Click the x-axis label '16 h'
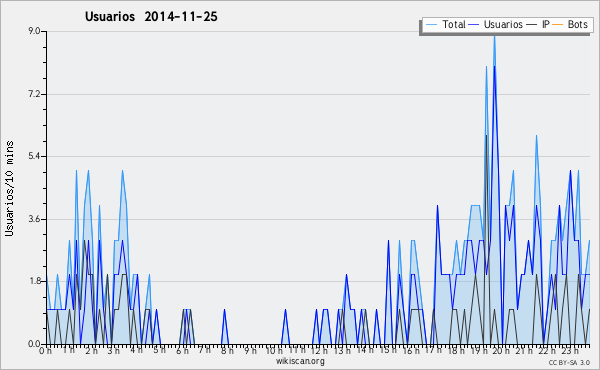 click(x=411, y=350)
